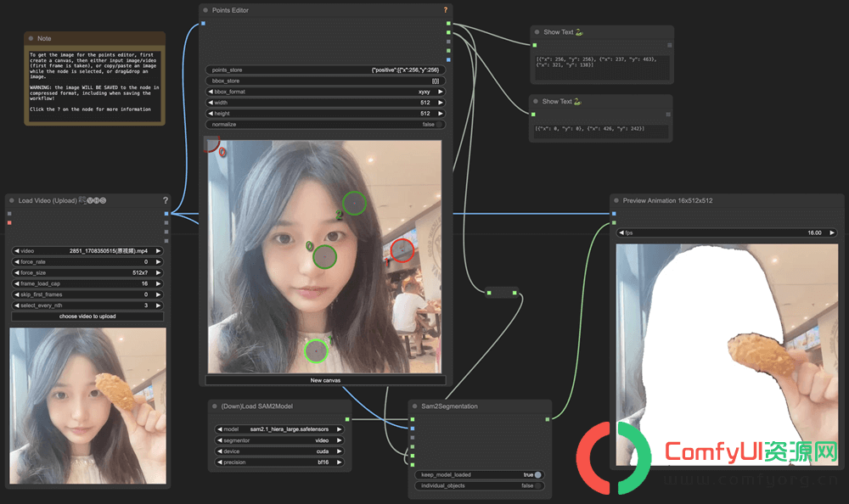This screenshot has height=504, width=849.
Task: Click the lower Show Text node's small square icon
Action: (668, 115)
